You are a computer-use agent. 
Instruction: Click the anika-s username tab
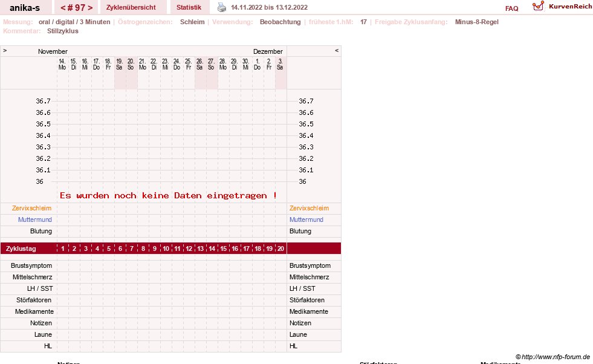(25, 7)
